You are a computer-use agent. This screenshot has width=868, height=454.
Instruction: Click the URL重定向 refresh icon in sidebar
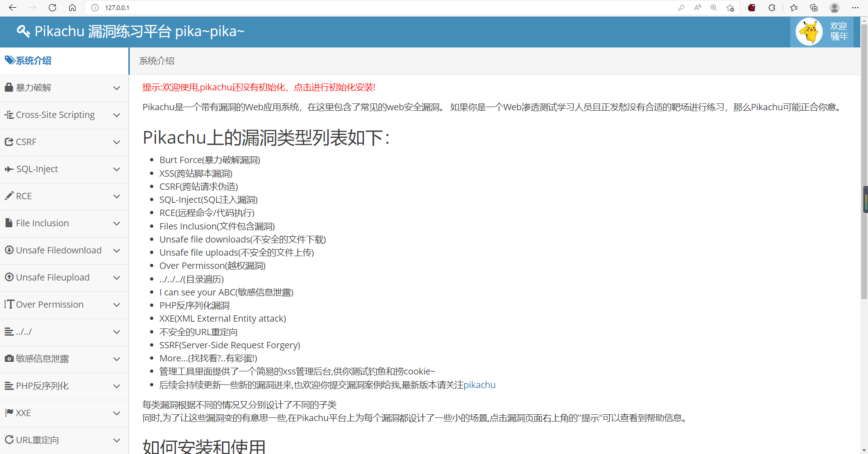pos(9,440)
